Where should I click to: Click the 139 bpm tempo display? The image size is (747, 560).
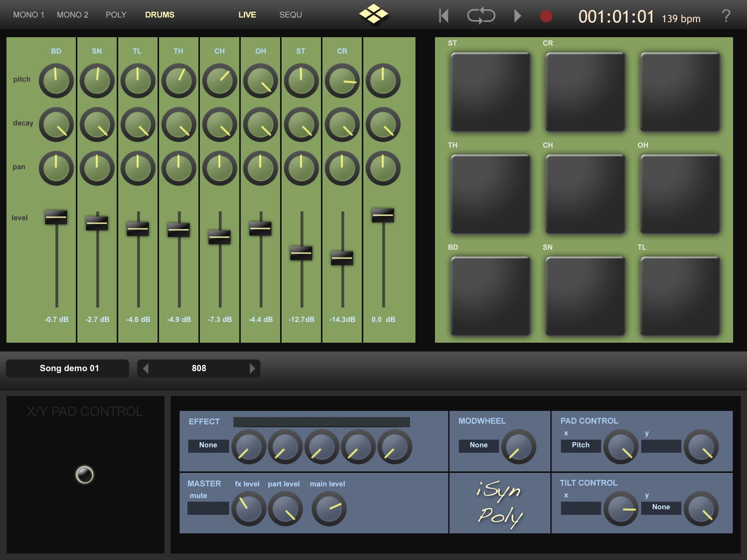pyautogui.click(x=681, y=19)
